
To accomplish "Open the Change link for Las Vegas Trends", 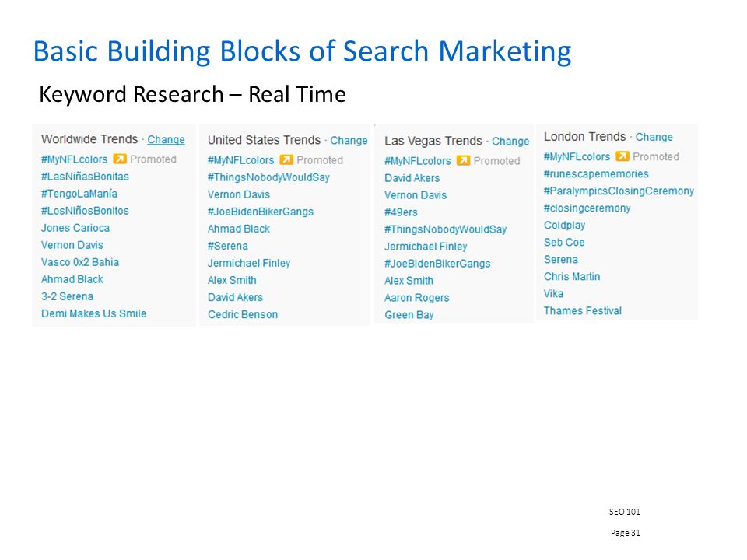I will tap(510, 142).
